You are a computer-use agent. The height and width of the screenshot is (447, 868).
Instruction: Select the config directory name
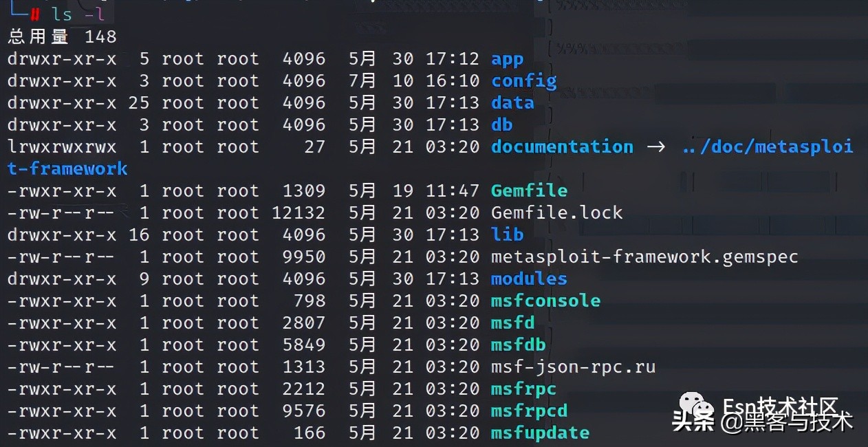[523, 80]
